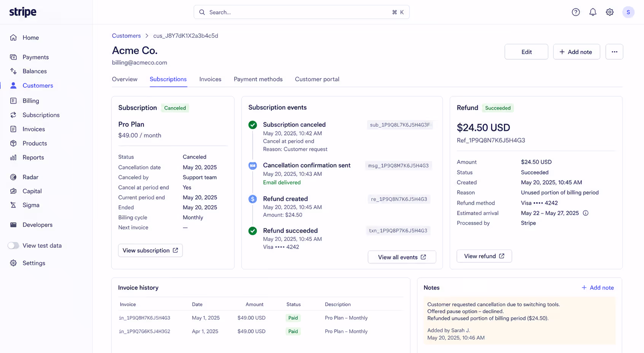Click View subscription button

click(x=150, y=250)
